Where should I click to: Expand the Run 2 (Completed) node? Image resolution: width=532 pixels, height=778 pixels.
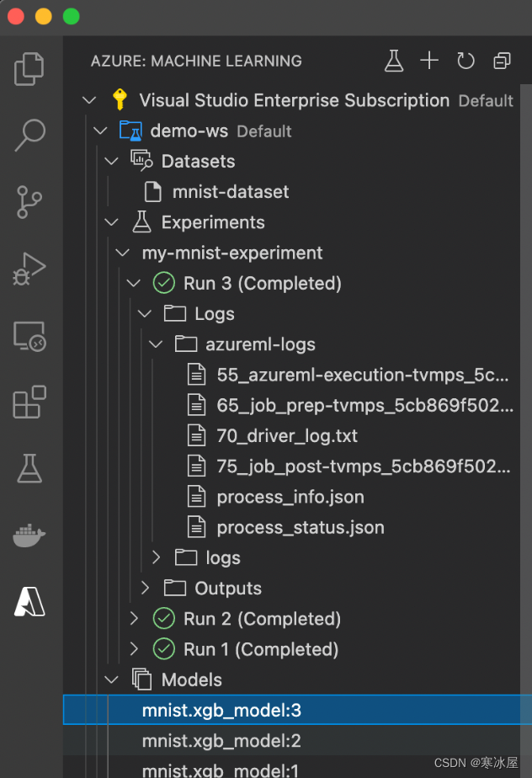point(134,618)
